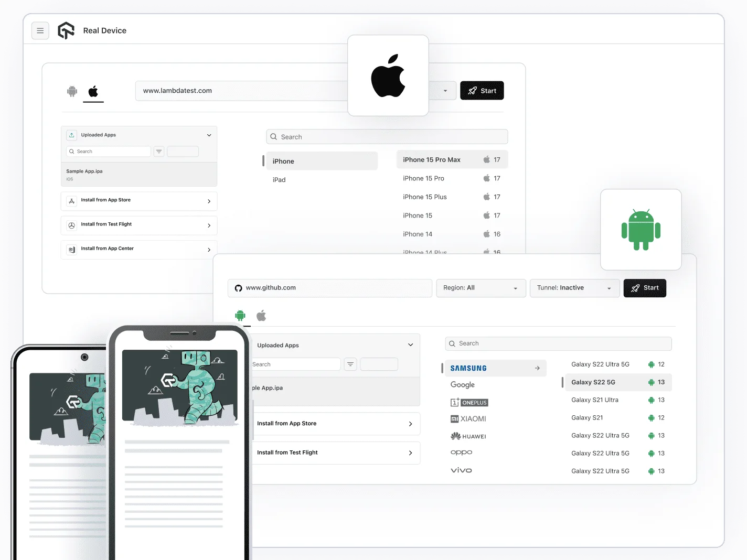Image resolution: width=747 pixels, height=560 pixels.
Task: Click Start for the www.github.com session
Action: click(645, 288)
